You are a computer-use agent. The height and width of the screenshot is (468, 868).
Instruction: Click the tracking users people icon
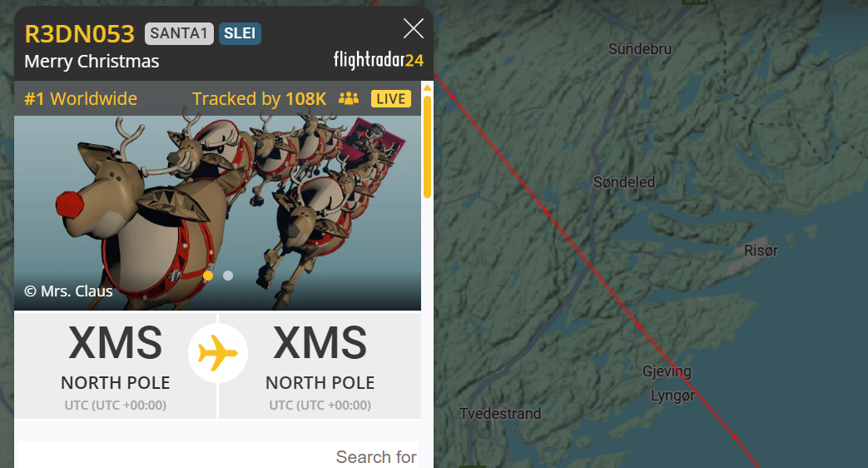point(349,98)
